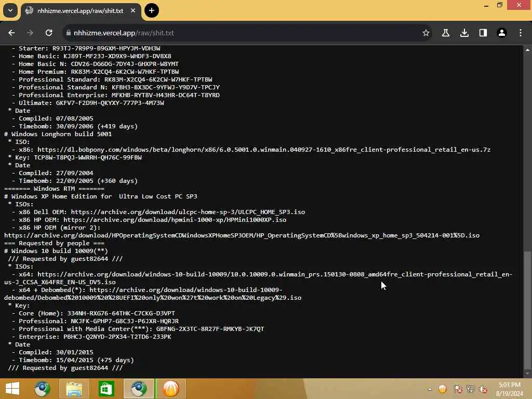Click the 'Core (Home): 334NH' key line
This screenshot has height=399, width=532.
click(94, 313)
